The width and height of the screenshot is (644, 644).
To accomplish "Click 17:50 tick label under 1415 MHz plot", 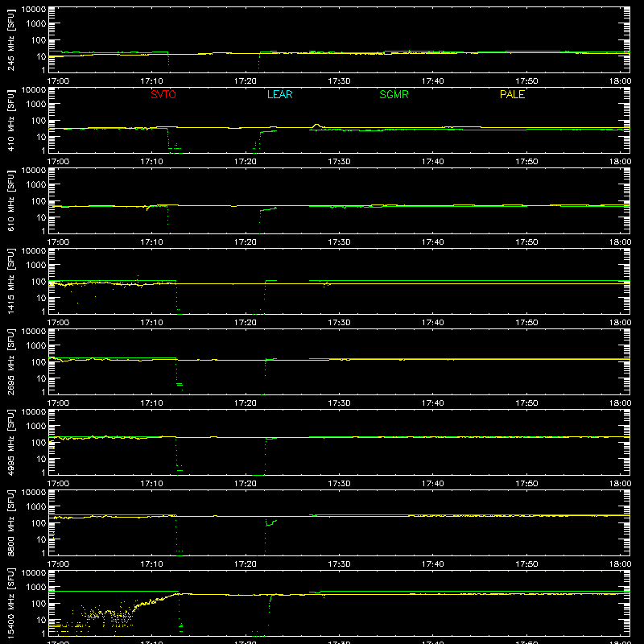I will pyautogui.click(x=526, y=323).
